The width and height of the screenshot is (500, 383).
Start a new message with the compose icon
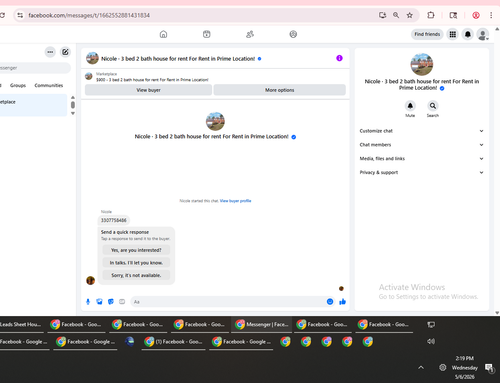point(65,52)
